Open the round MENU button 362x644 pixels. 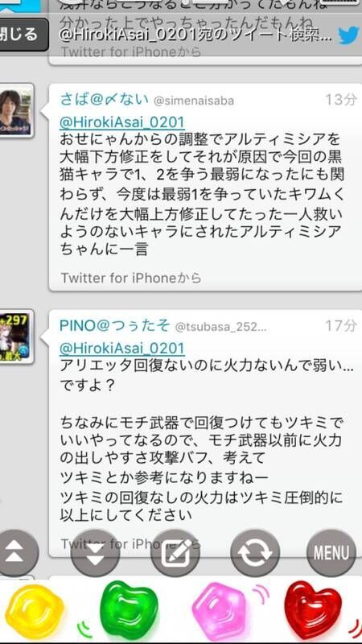[x=331, y=553]
